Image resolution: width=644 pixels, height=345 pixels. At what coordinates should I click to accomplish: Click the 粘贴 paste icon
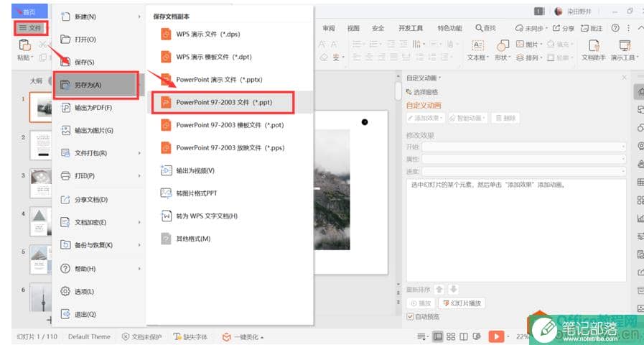[24, 45]
